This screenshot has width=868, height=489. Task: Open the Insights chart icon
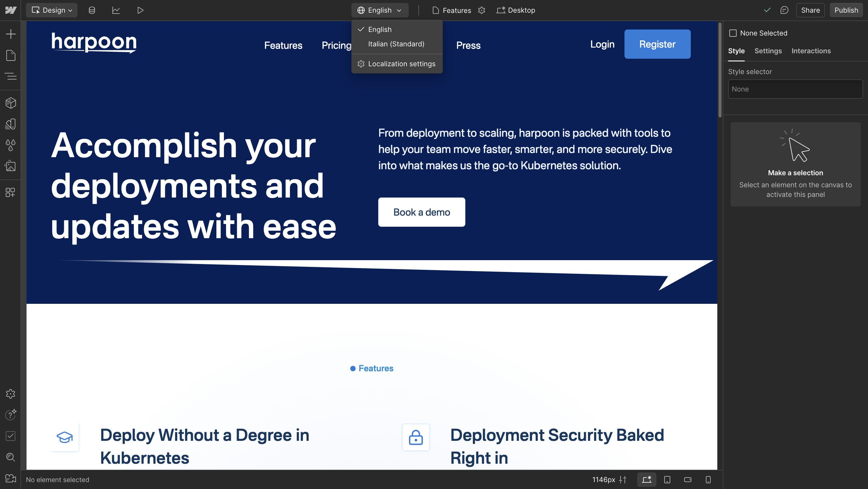pos(116,10)
